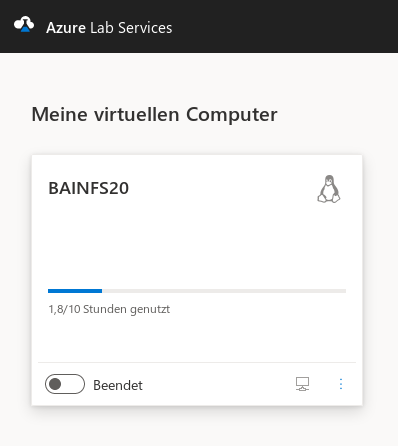398x446 pixels.
Task: Select the BAINFS20 machine title
Action: coord(89,188)
